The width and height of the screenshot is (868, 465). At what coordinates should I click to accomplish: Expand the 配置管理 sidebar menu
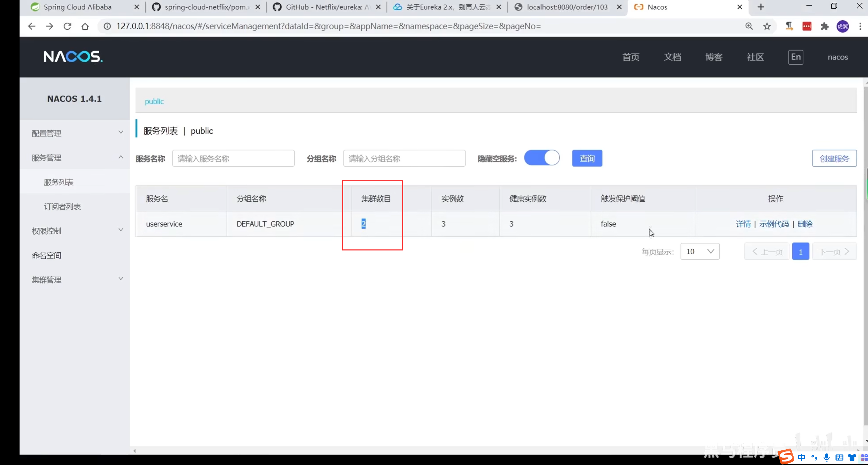[x=77, y=133]
